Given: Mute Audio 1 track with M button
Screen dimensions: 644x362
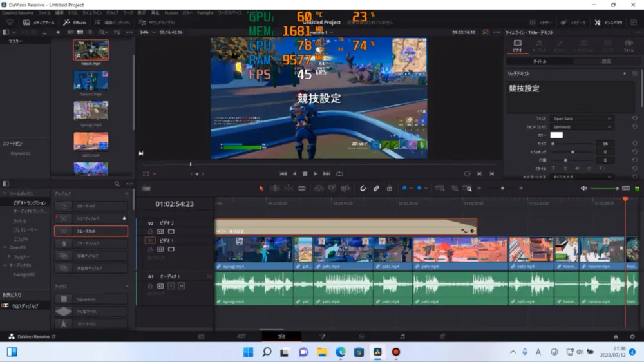Looking at the screenshot, I should click(x=182, y=286).
